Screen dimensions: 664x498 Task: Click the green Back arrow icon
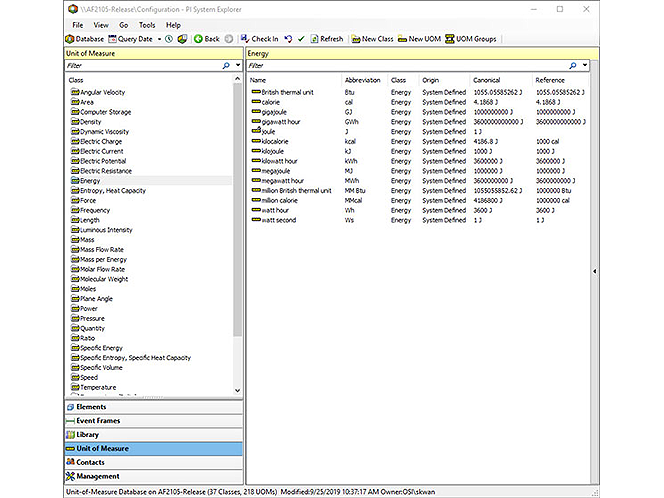[198, 39]
